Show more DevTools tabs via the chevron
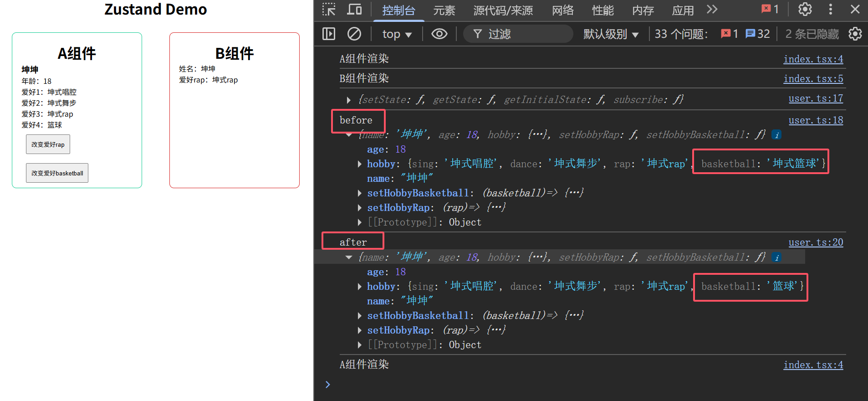The height and width of the screenshot is (401, 868). [712, 10]
